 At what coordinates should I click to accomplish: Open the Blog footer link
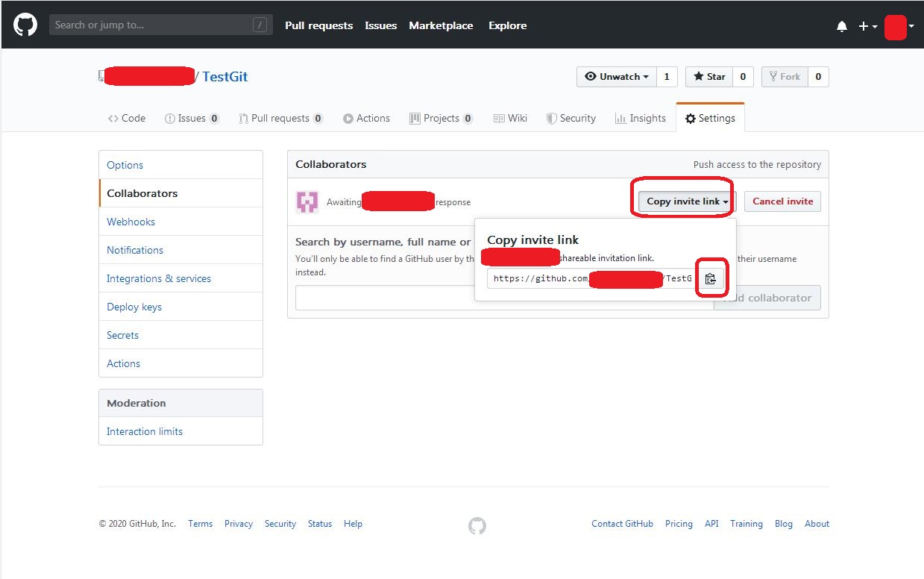point(784,524)
